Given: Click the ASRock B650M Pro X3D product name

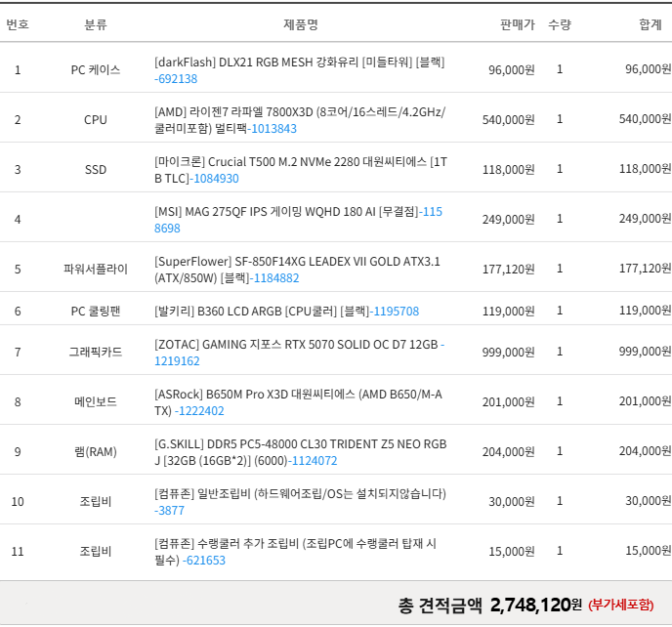Looking at the screenshot, I should pos(298,402).
